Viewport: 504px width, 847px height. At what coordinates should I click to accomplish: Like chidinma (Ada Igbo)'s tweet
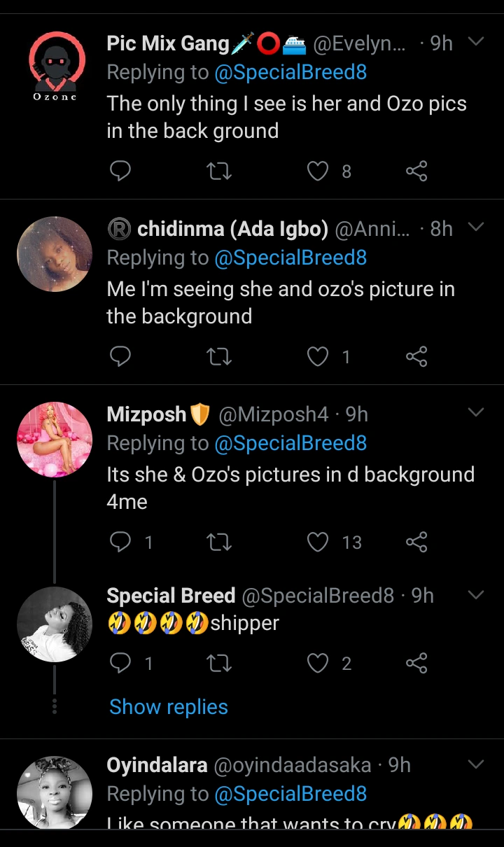coord(318,357)
